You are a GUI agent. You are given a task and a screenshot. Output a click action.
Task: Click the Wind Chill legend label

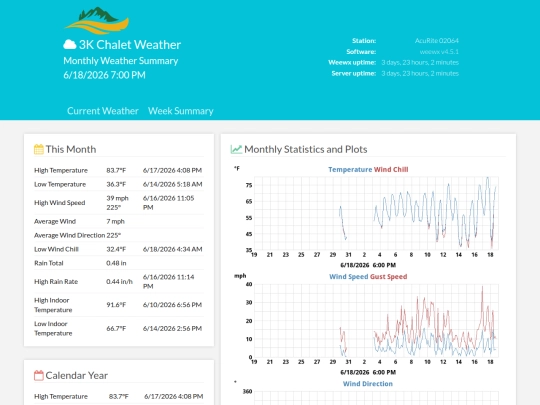tap(391, 169)
